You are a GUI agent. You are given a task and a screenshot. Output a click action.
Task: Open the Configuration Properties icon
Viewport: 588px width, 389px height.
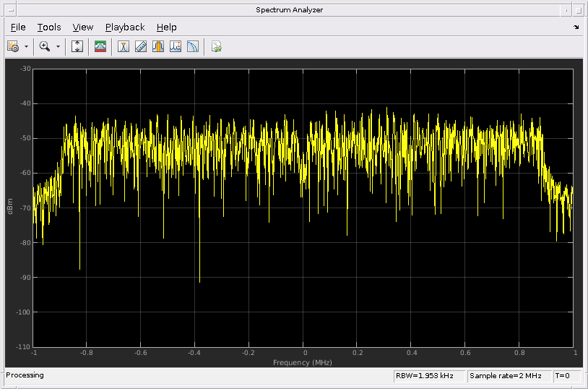[x=12, y=46]
